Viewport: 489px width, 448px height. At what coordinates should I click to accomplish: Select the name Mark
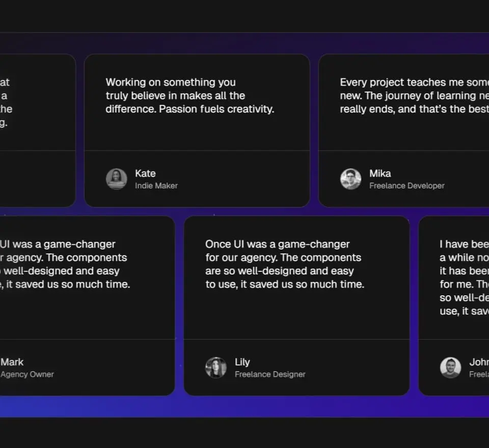[12, 362]
